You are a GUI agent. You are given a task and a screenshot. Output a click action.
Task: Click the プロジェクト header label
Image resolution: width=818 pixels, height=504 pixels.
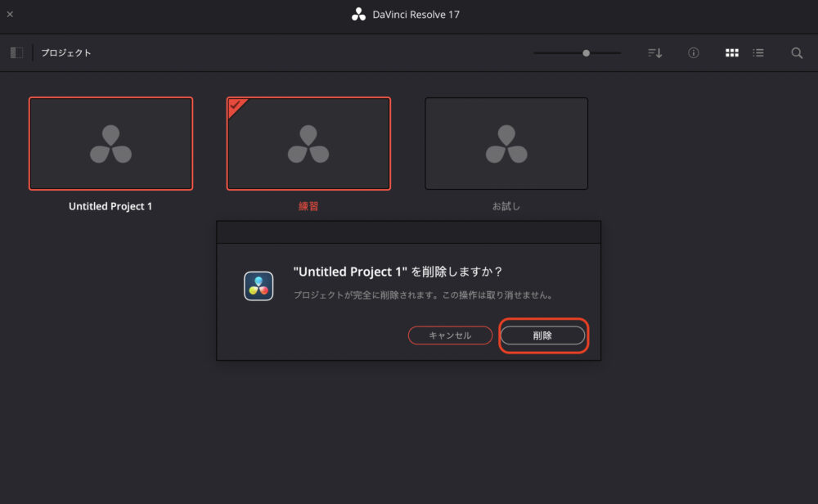66,53
